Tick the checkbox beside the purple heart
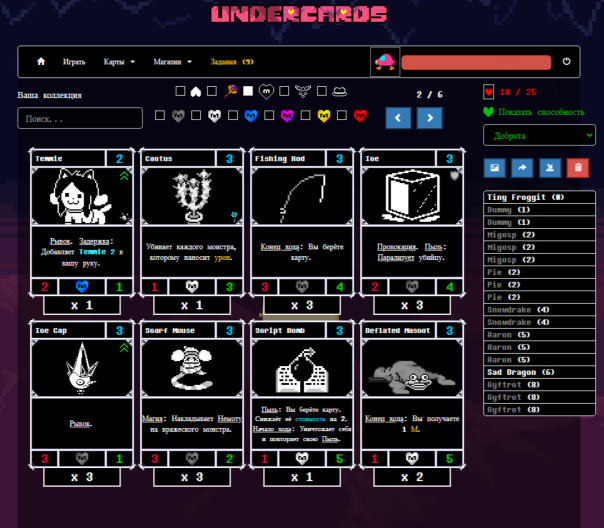 click(269, 115)
